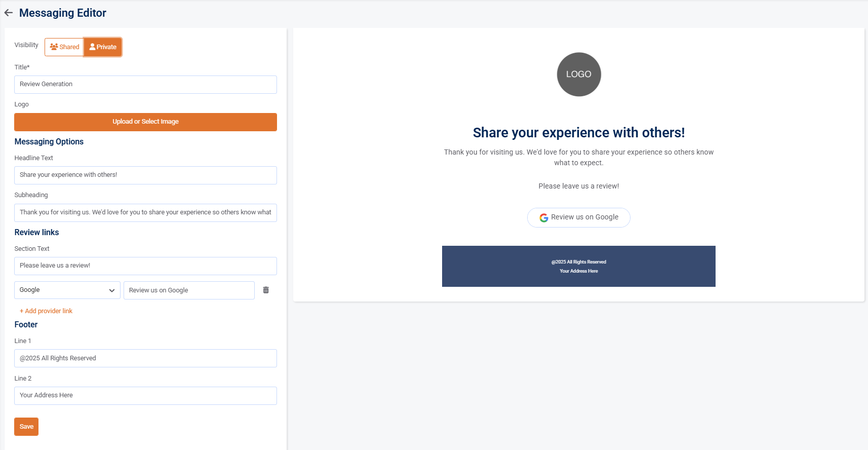The height and width of the screenshot is (450, 868).
Task: Edit the Subheading text field
Action: [145, 213]
